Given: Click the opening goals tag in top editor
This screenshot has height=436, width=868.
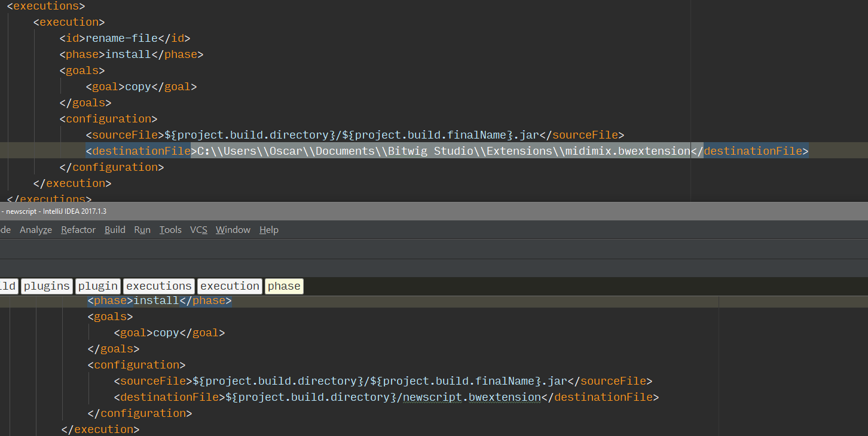Looking at the screenshot, I should point(82,70).
